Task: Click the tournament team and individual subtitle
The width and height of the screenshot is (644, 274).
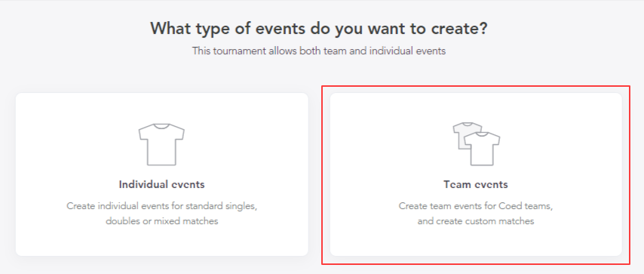Action: tap(319, 51)
